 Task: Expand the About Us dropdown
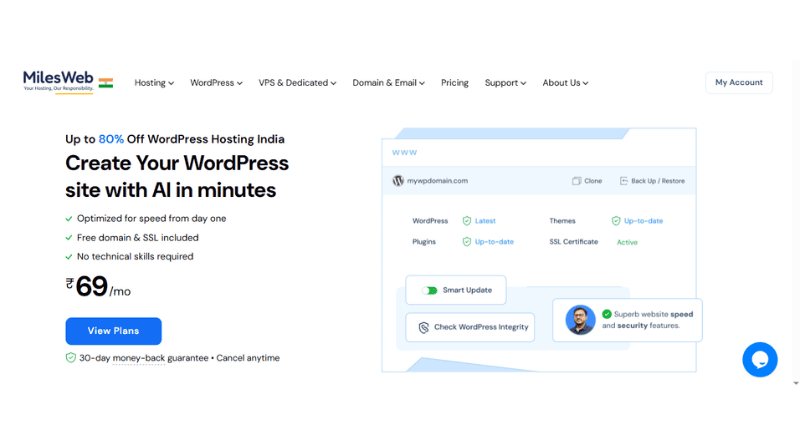[565, 83]
